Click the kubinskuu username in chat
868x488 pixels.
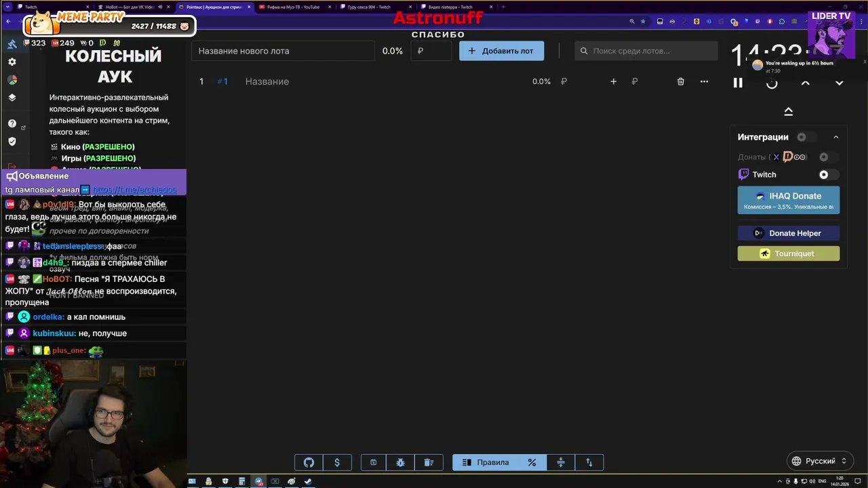point(54,333)
